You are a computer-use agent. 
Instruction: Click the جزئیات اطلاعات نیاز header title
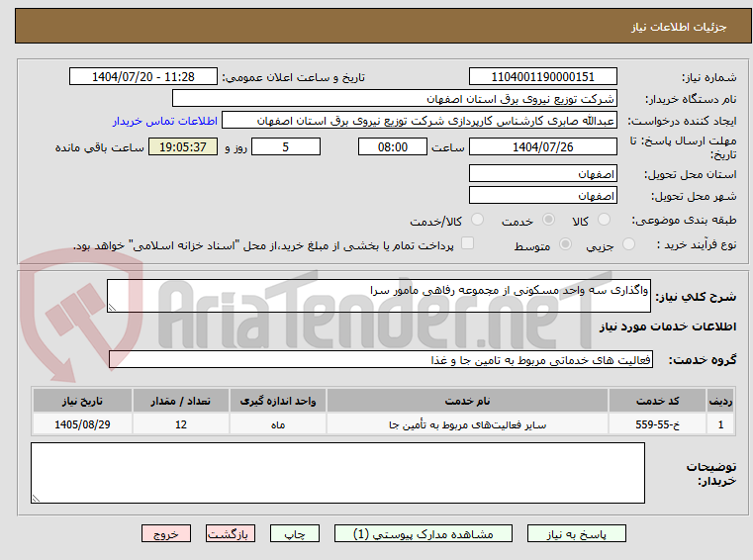[x=678, y=27]
